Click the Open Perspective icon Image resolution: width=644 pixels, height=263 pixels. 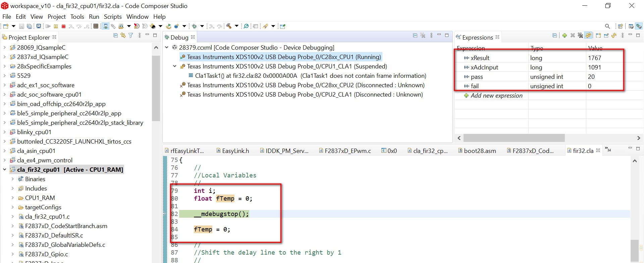(620, 26)
